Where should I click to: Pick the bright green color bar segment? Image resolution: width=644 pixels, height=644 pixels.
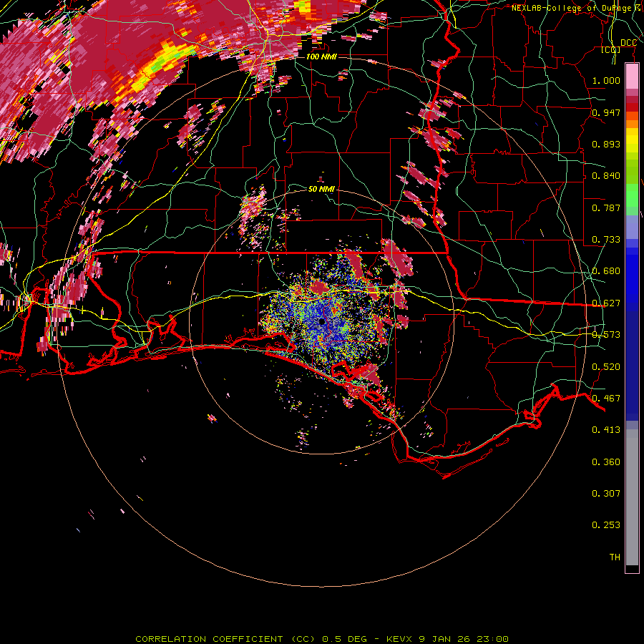[632, 195]
